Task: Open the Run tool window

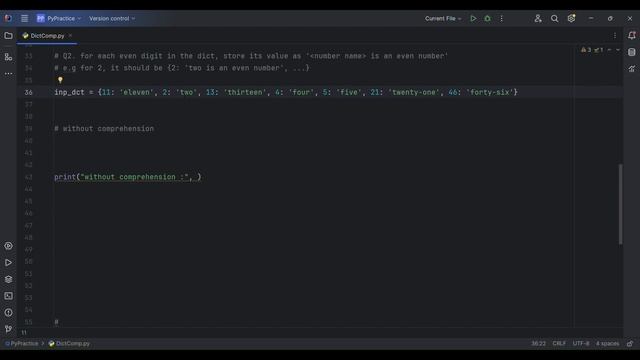Action: coord(8,262)
